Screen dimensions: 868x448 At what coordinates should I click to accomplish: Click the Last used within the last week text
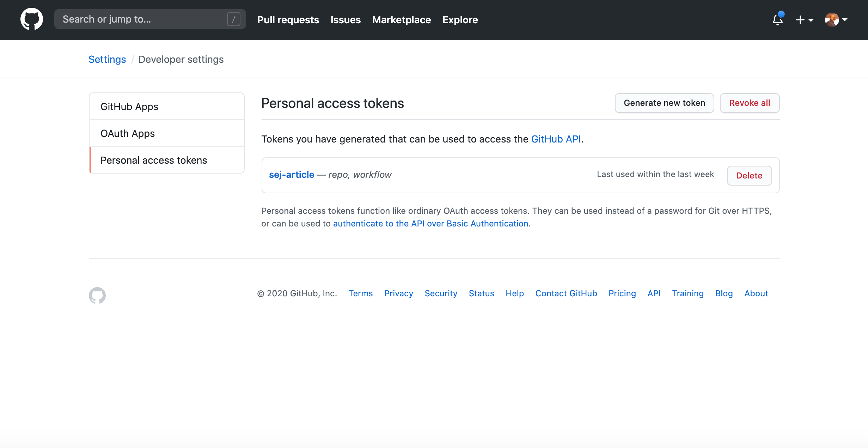(x=655, y=174)
